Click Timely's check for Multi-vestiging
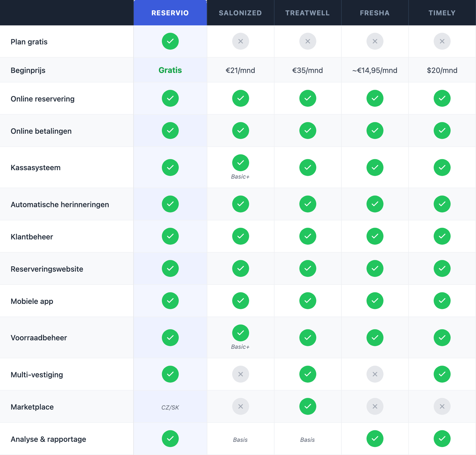476x455 pixels. [x=442, y=374]
